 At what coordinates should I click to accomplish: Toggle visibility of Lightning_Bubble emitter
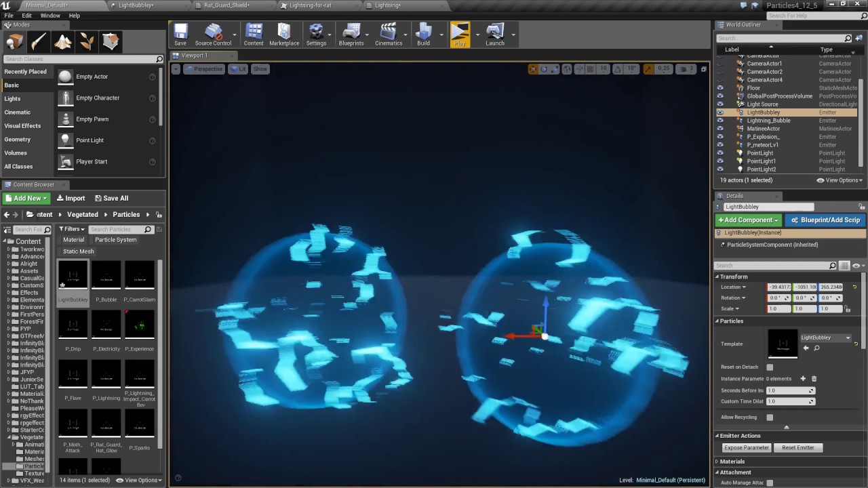click(720, 121)
